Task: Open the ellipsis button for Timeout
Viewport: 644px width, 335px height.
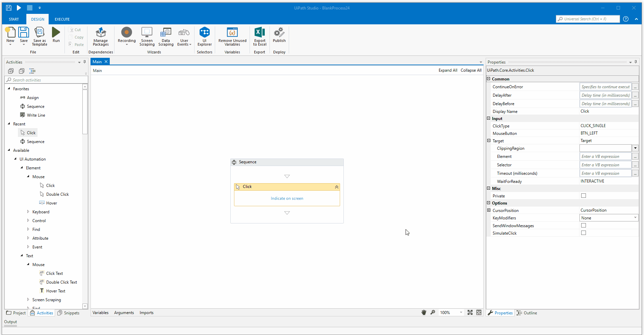Action: tap(635, 173)
